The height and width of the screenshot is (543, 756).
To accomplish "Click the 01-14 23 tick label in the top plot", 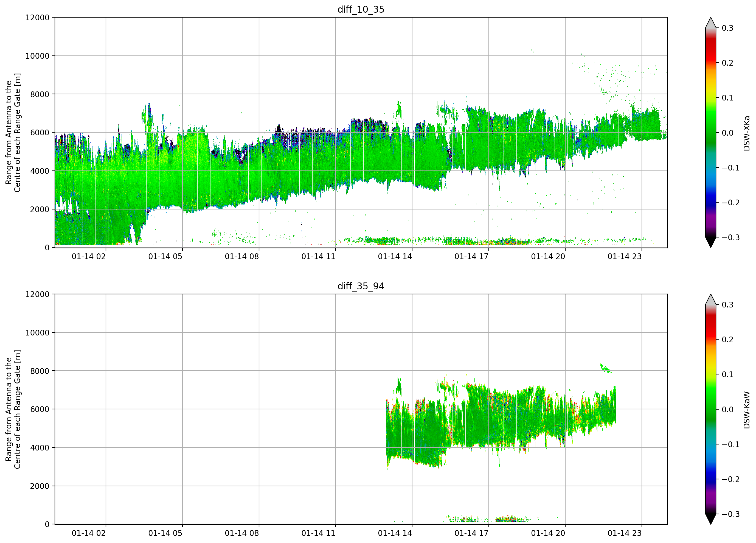I will coord(624,256).
